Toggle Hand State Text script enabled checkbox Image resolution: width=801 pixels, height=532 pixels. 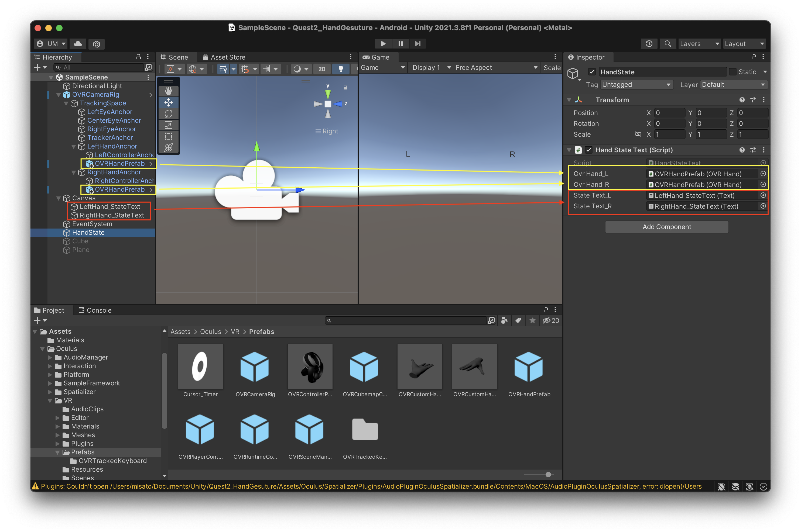click(x=589, y=150)
